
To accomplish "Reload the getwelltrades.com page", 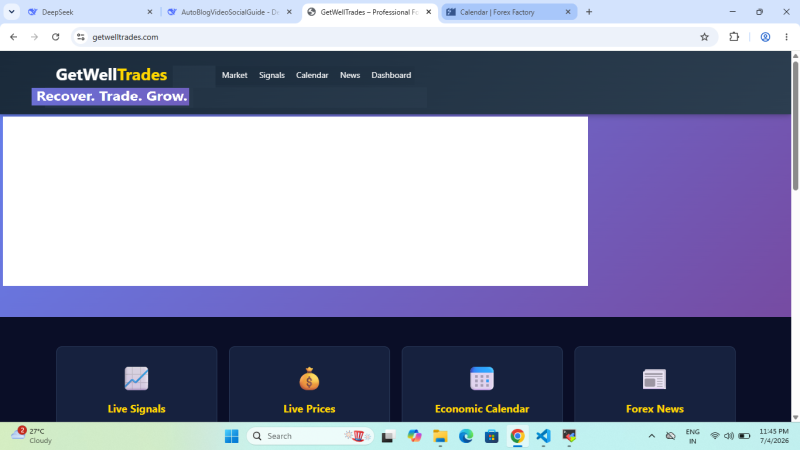I will pyautogui.click(x=56, y=37).
